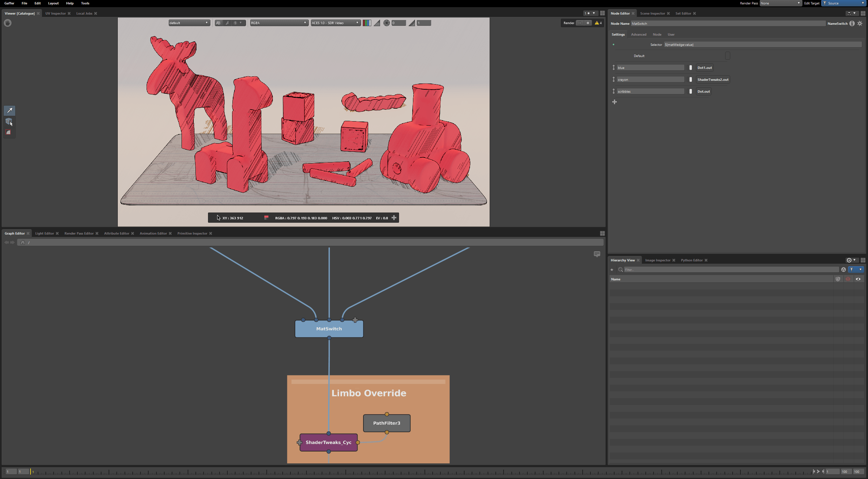Click the gamma ramp icon

(412, 23)
